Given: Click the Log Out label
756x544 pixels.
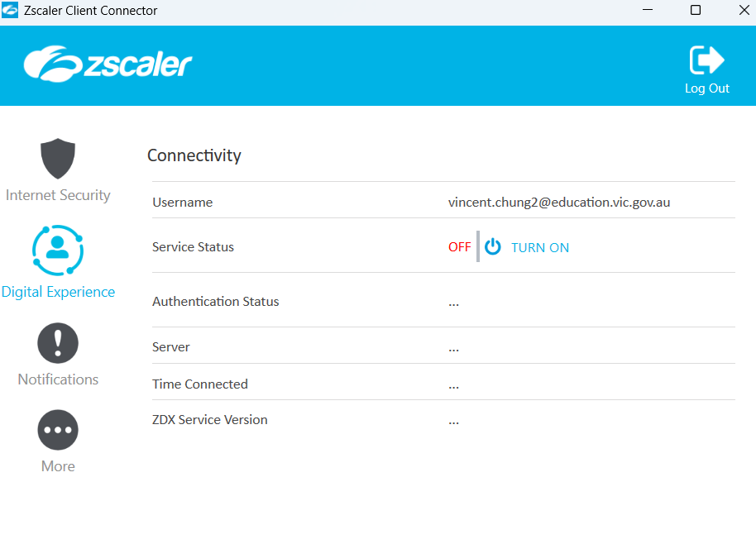Looking at the screenshot, I should point(707,88).
